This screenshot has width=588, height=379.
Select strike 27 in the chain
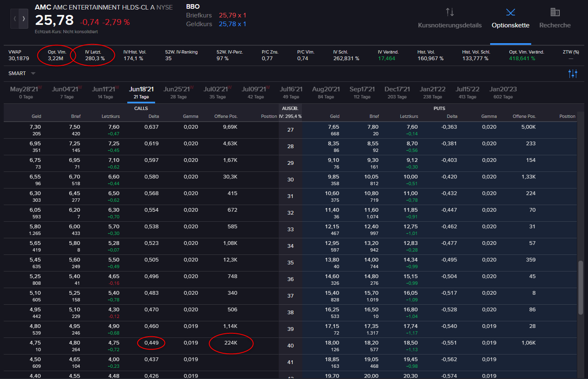(x=290, y=130)
